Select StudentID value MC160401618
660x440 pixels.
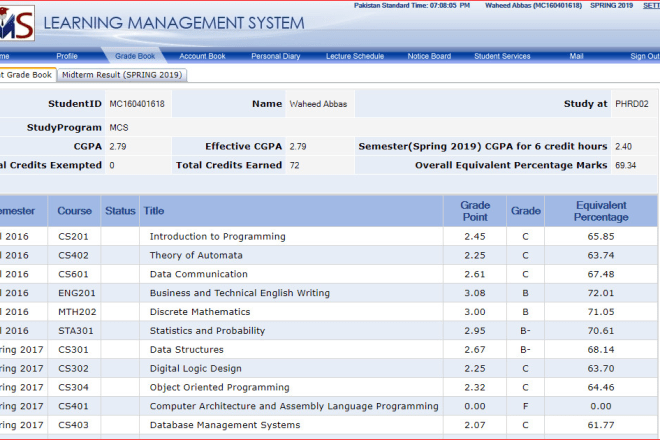point(137,104)
